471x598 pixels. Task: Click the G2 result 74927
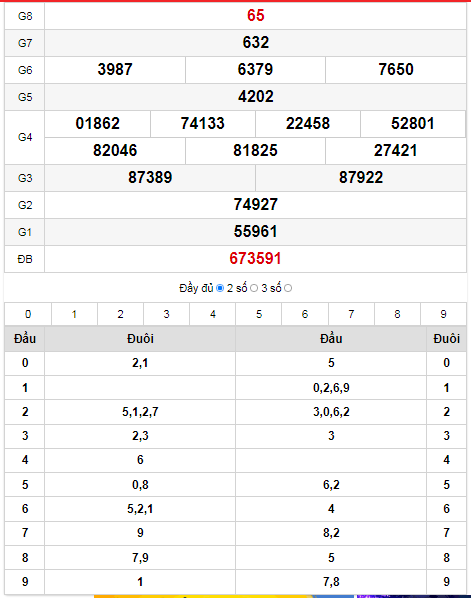click(256, 204)
